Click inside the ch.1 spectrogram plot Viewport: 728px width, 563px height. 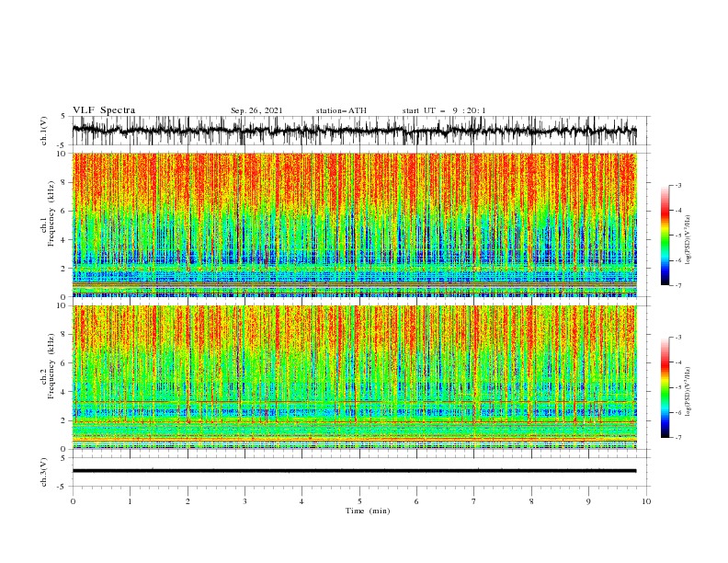pyautogui.click(x=354, y=224)
